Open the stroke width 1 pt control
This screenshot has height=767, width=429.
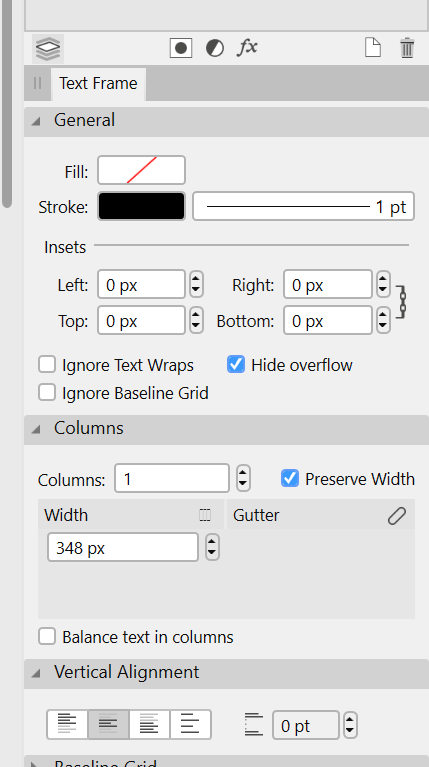click(x=303, y=207)
